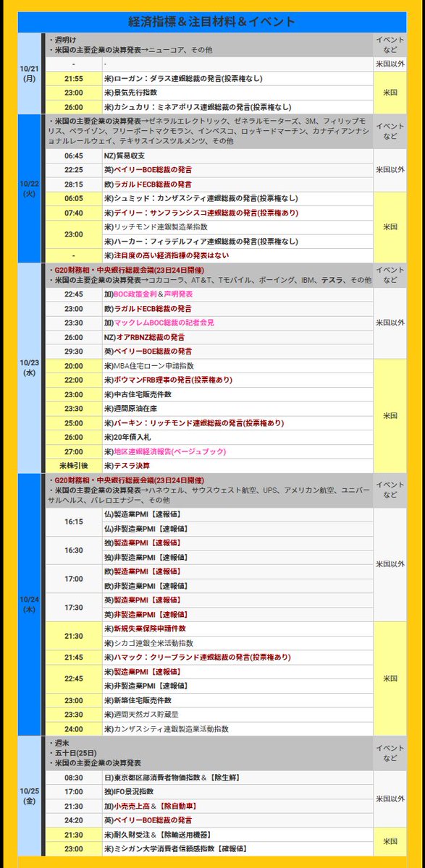
Task: Click 米)中古住宅販売件数 entry
Action: (x=237, y=394)
